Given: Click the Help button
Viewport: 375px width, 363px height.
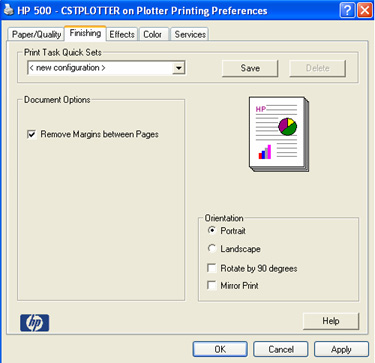Looking at the screenshot, I should pos(331,321).
